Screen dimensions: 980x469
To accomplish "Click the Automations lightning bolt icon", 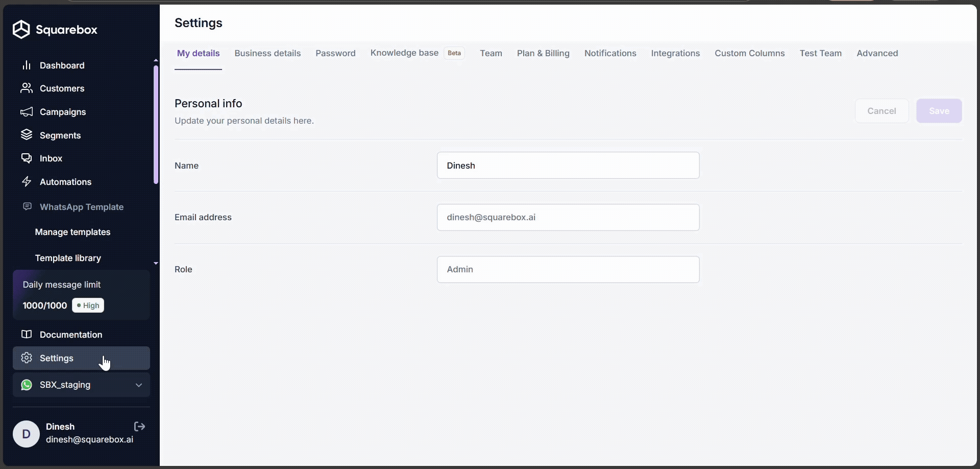I will point(27,182).
